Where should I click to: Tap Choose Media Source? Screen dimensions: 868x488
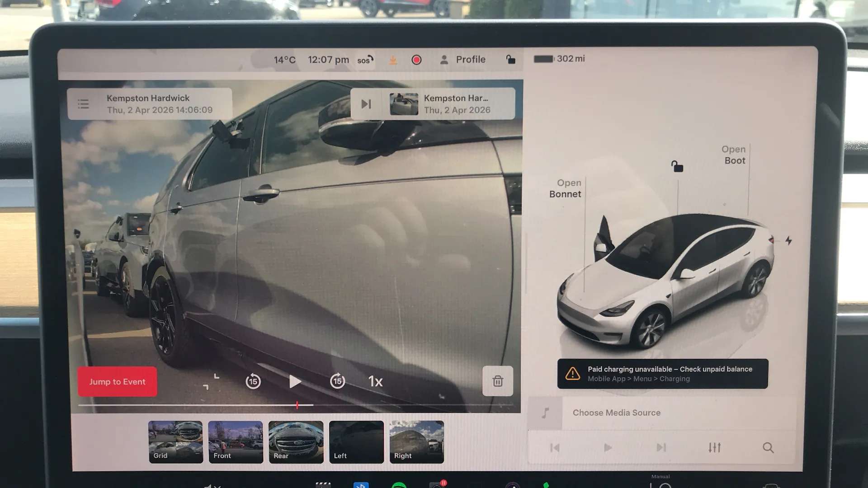coord(616,412)
